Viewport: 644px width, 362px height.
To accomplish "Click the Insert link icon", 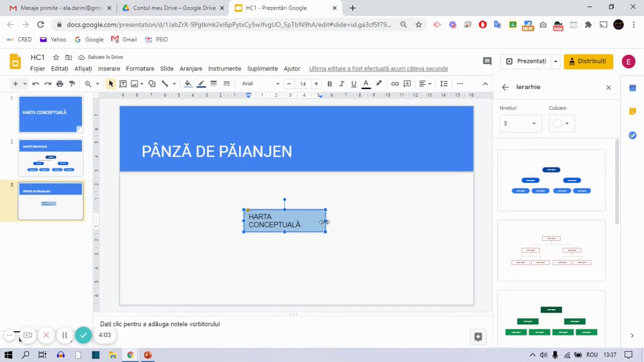I will point(395,83).
